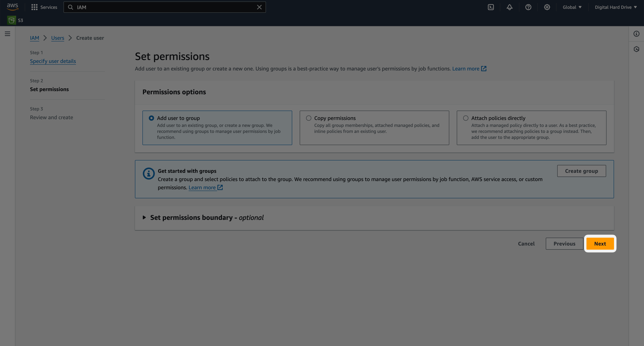Screen dimensions: 644x346
Task: Open the Digital Hard Drive account menu
Action: [x=616, y=7]
